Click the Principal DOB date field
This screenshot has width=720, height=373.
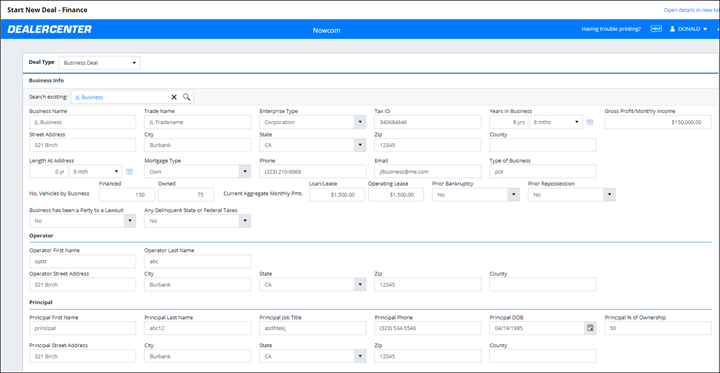pos(537,328)
